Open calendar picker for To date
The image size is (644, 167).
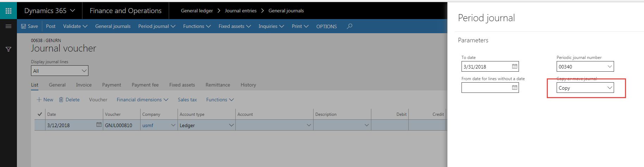tap(514, 66)
